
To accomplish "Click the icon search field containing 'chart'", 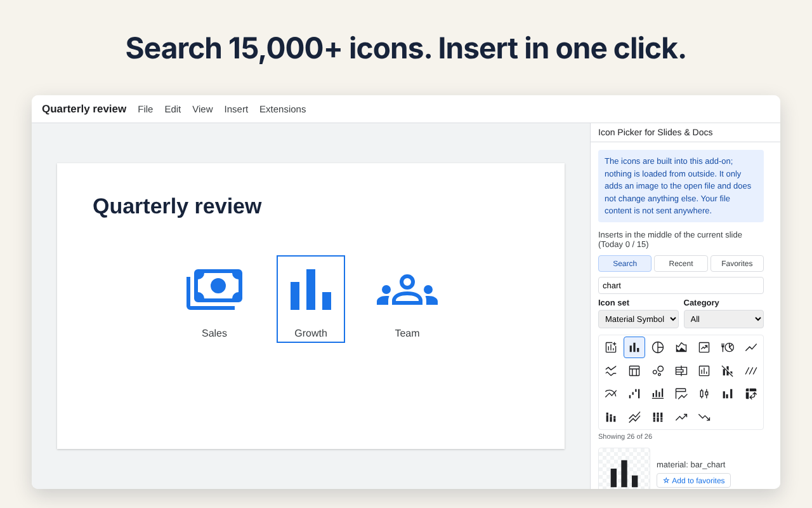I will pyautogui.click(x=681, y=286).
